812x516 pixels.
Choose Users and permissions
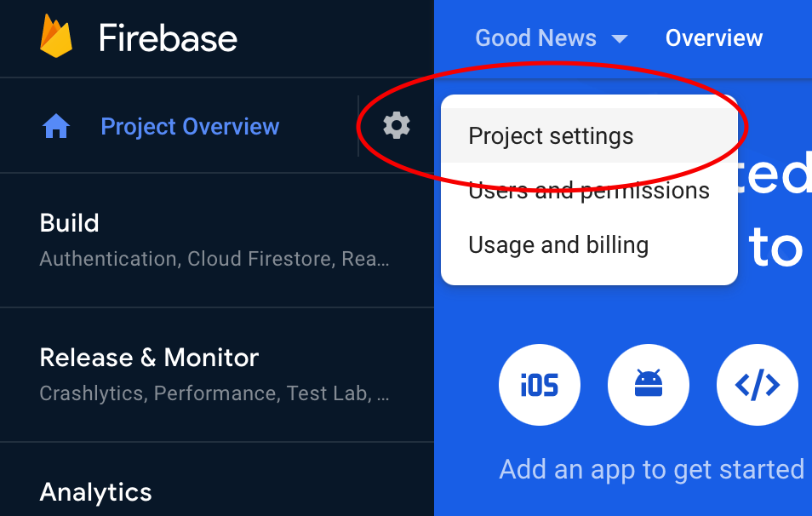coord(588,190)
